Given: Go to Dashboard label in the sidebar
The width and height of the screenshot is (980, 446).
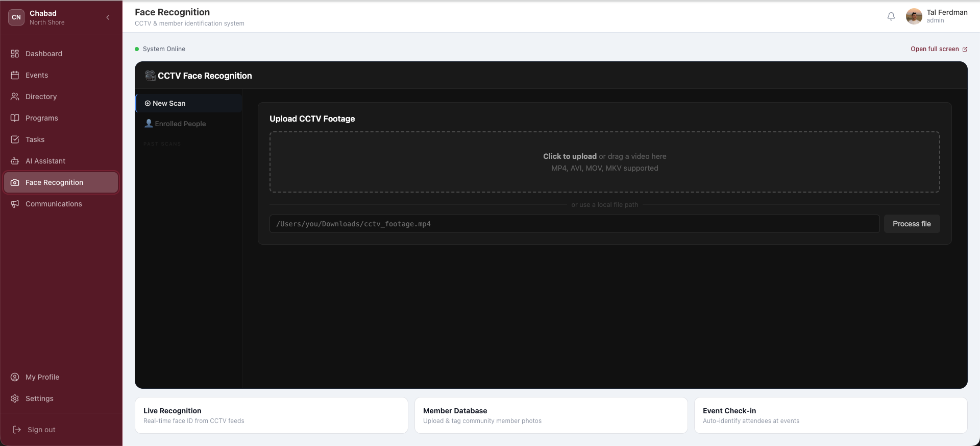Looking at the screenshot, I should tap(44, 54).
